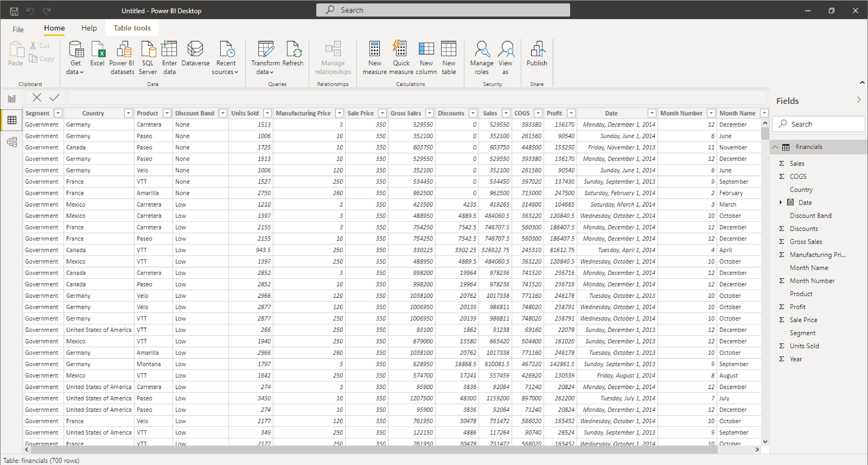Screen dimensions: 868x465
Task: Open Country column filter dropdown
Action: tap(128, 113)
